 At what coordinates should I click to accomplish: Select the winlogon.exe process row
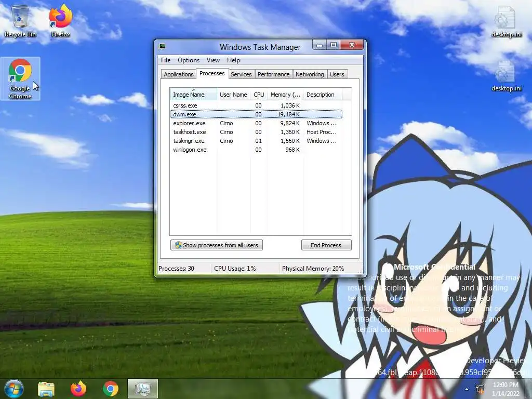(x=256, y=150)
